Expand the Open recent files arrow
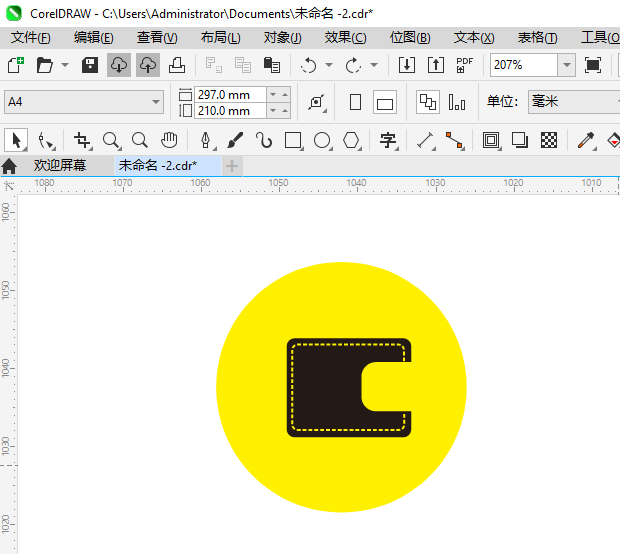 coord(65,65)
